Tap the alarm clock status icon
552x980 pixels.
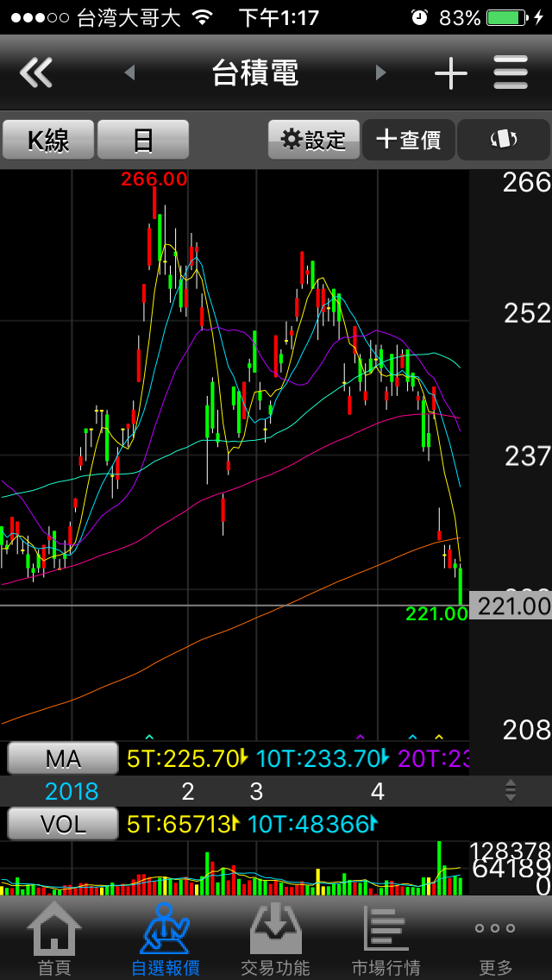[419, 17]
